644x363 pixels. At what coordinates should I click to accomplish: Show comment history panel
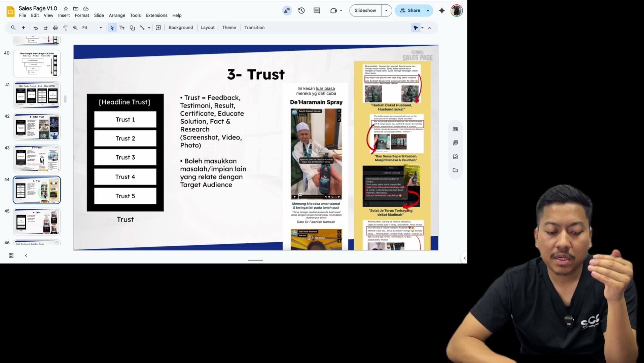317,10
